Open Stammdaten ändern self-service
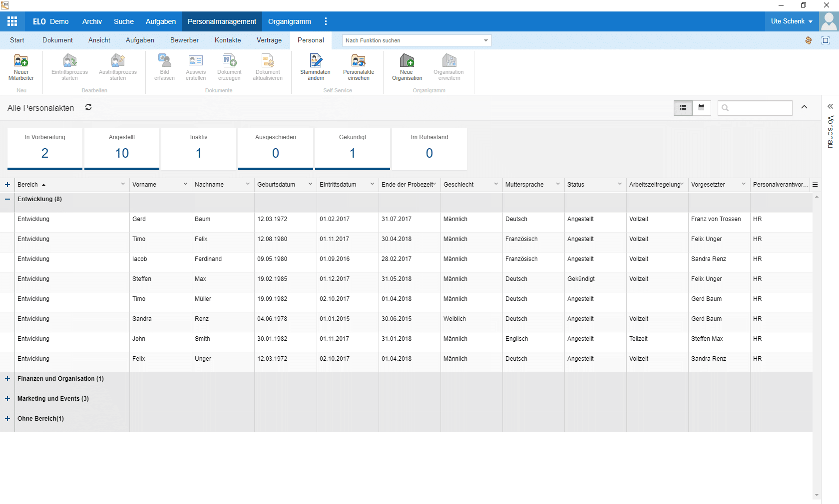839x504 pixels. point(315,67)
